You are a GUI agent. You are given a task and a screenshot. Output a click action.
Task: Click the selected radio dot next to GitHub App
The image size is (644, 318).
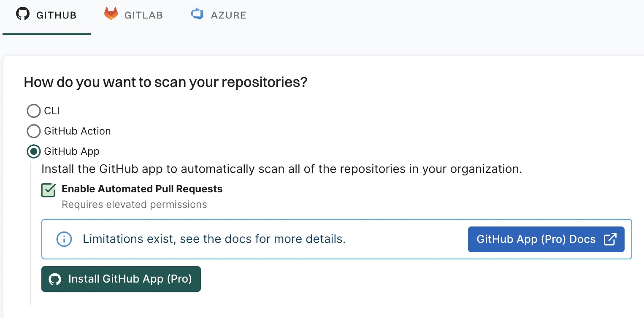click(x=34, y=151)
